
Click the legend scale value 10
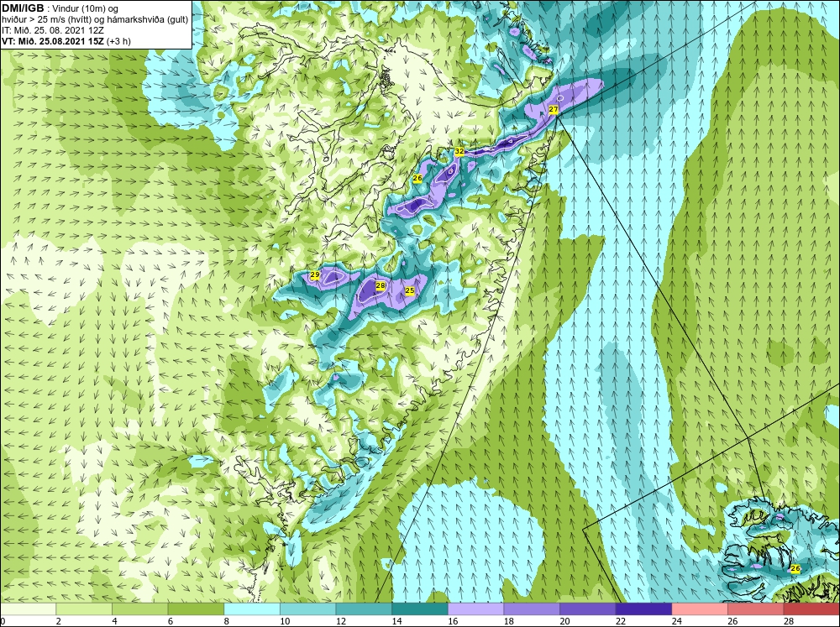285,621
